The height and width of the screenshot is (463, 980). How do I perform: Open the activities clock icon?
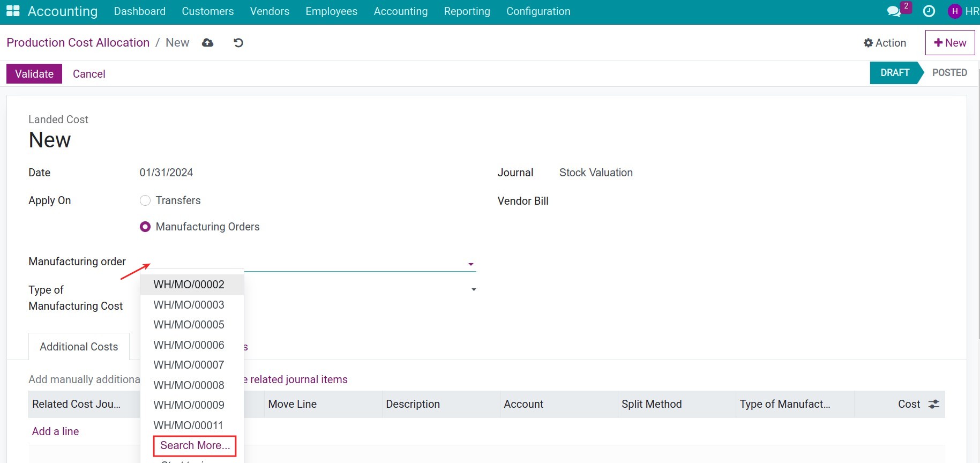tap(929, 11)
